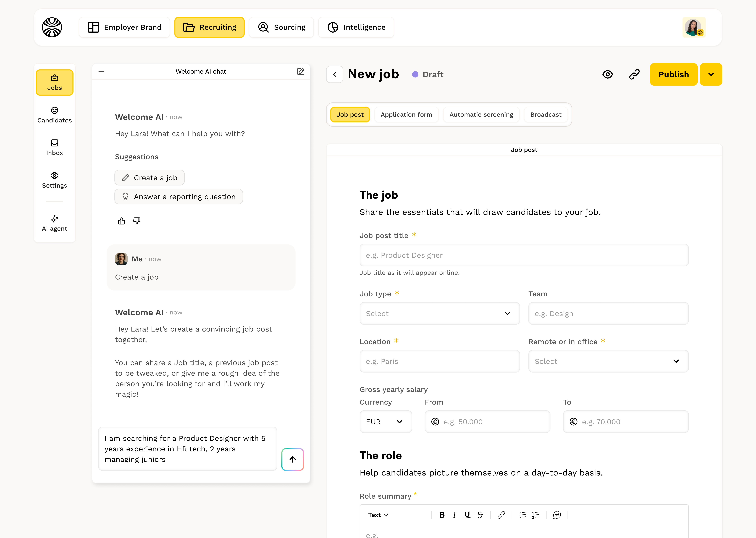Open Inbox from the sidebar

pyautogui.click(x=55, y=147)
